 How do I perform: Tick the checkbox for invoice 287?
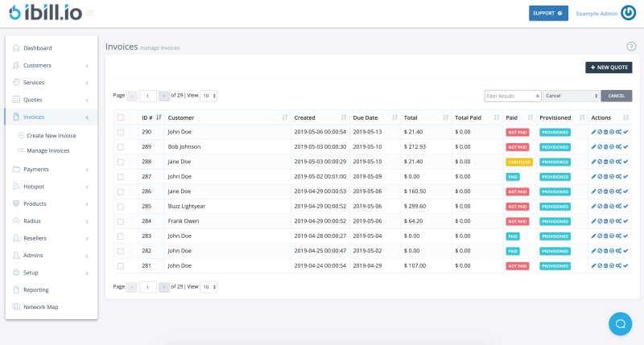(x=121, y=177)
